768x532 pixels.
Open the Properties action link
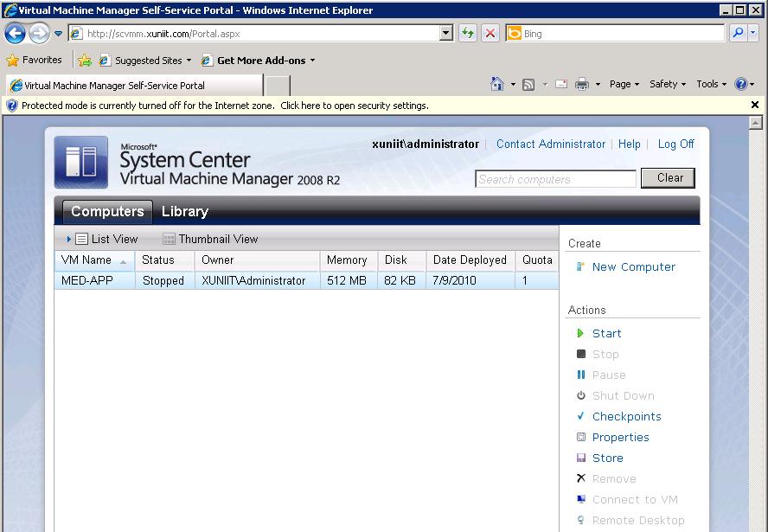[621, 438]
